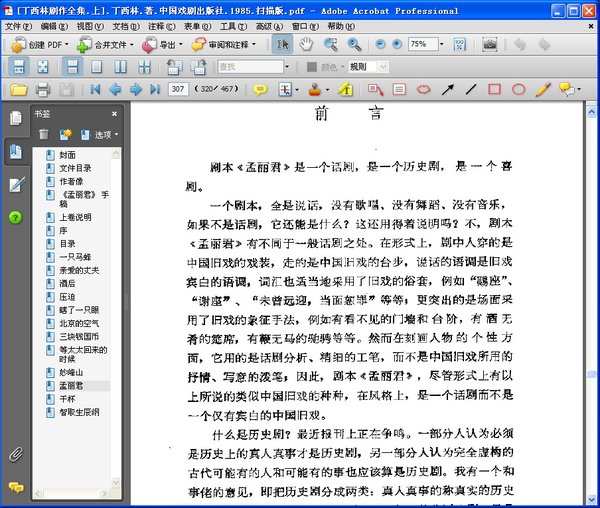Expand the 选项 options menu in bookmarks
Screen dimensions: 600x508
(x=100, y=133)
